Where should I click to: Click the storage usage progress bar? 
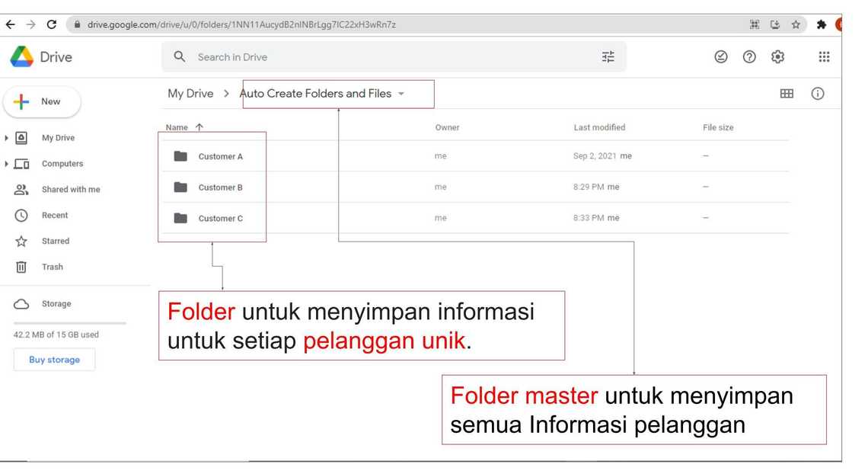click(x=69, y=323)
